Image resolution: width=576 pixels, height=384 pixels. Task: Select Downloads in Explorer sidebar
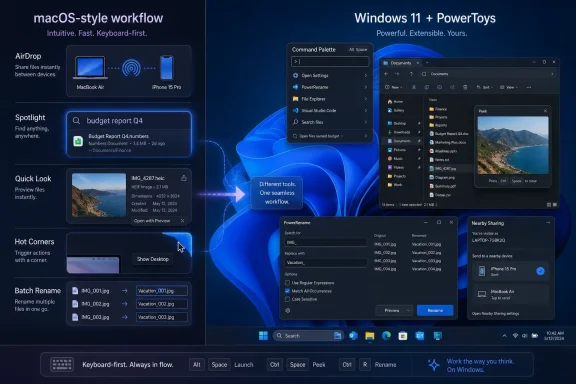pos(402,132)
